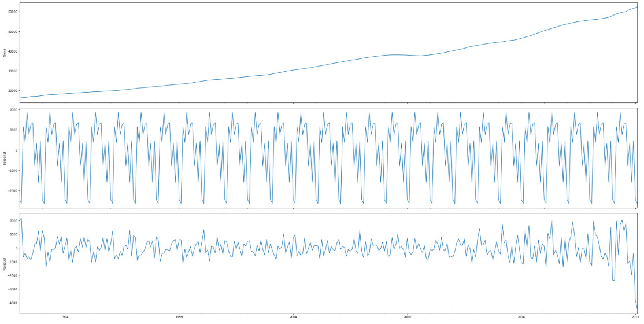
Task: Pick the -4000 tick on Residual plot
Action: [x=13, y=303]
